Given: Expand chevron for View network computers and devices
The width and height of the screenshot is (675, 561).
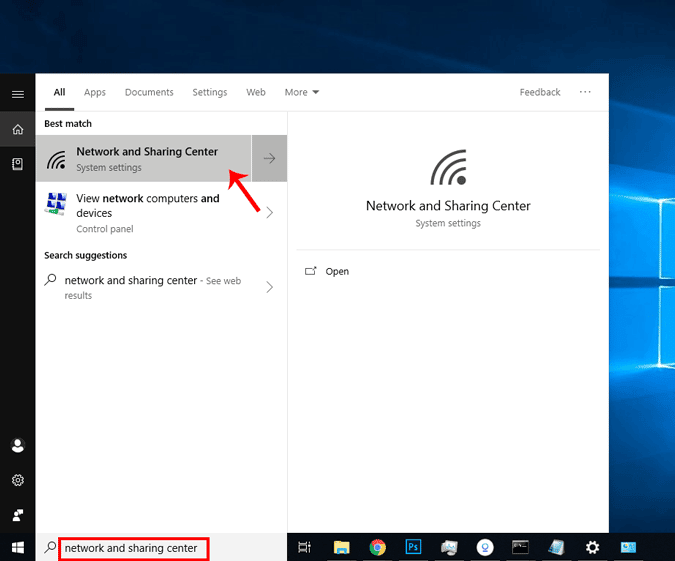Looking at the screenshot, I should pos(269,212).
